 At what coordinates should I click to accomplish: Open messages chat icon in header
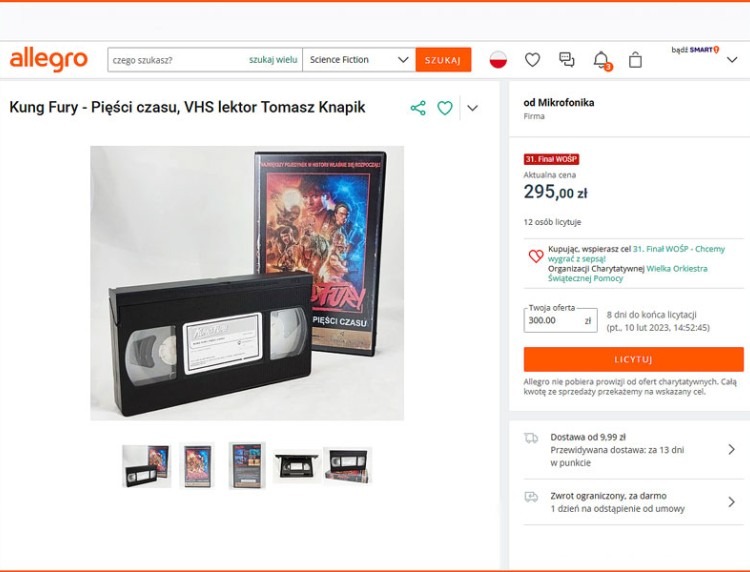pos(567,60)
